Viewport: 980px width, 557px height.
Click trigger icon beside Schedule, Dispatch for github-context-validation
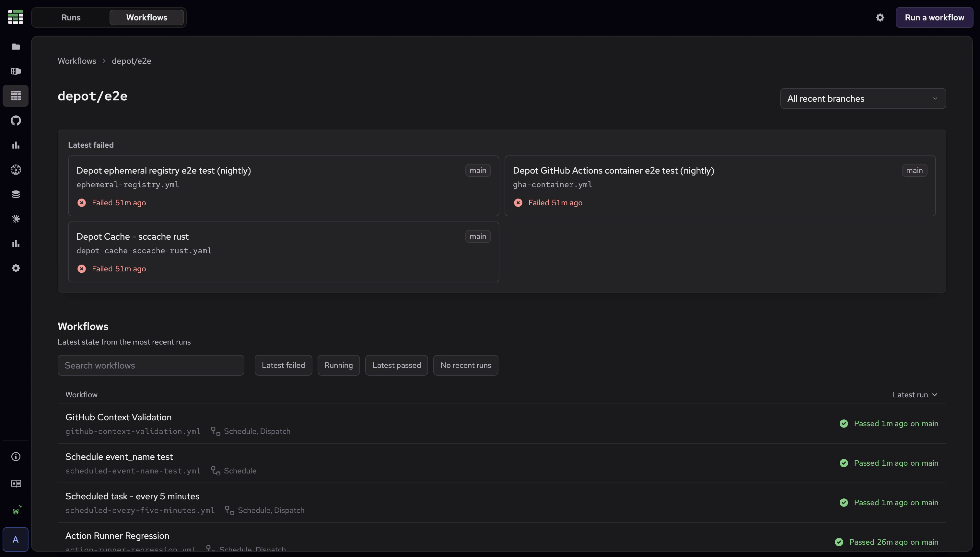point(216,431)
